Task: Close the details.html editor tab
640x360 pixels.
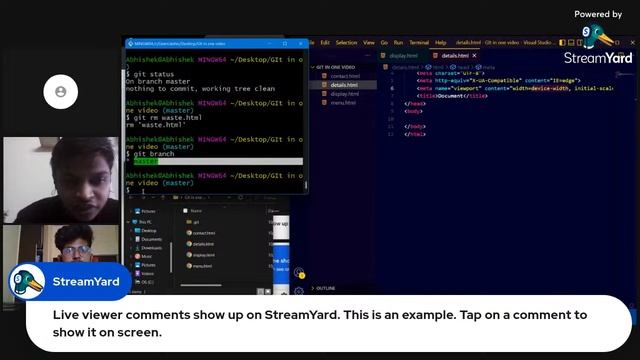Action: pos(474,56)
